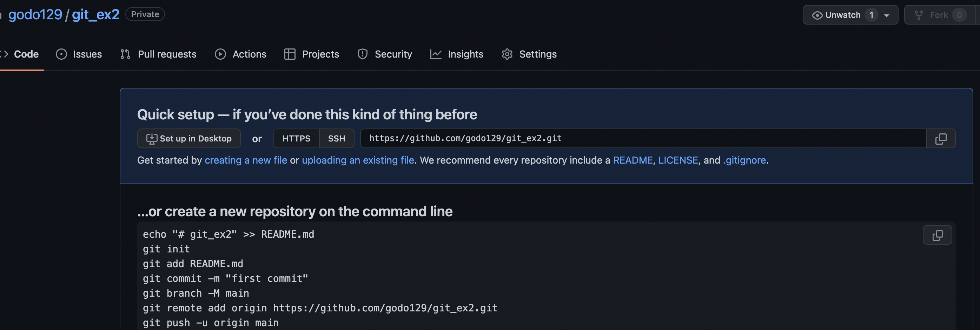This screenshot has height=330, width=980.
Task: Click the Actions play-circle icon
Action: [220, 54]
